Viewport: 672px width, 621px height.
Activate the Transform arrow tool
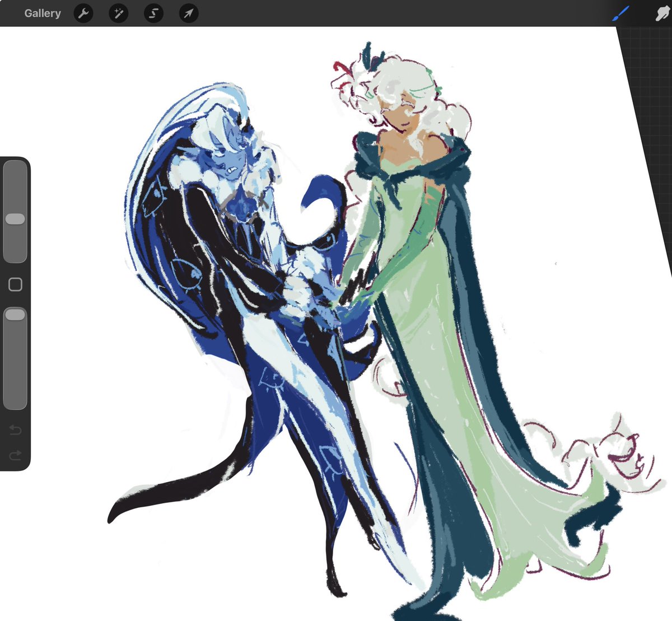pos(189,13)
